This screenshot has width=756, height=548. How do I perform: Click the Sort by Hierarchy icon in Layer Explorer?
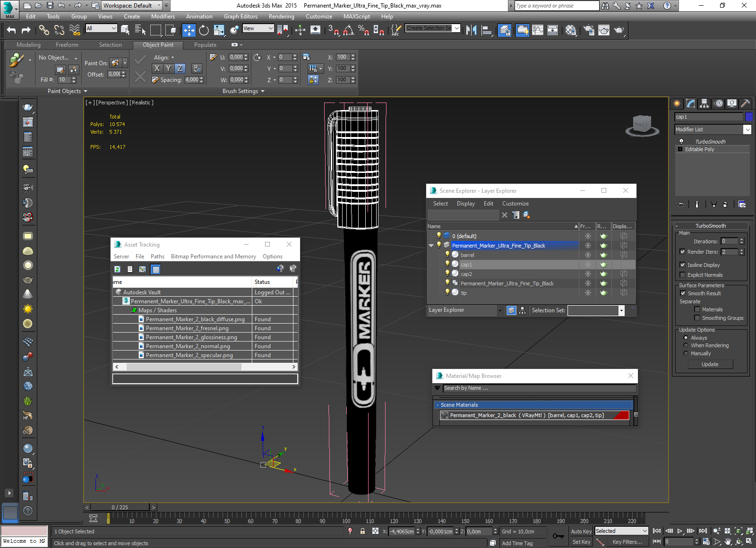click(522, 310)
